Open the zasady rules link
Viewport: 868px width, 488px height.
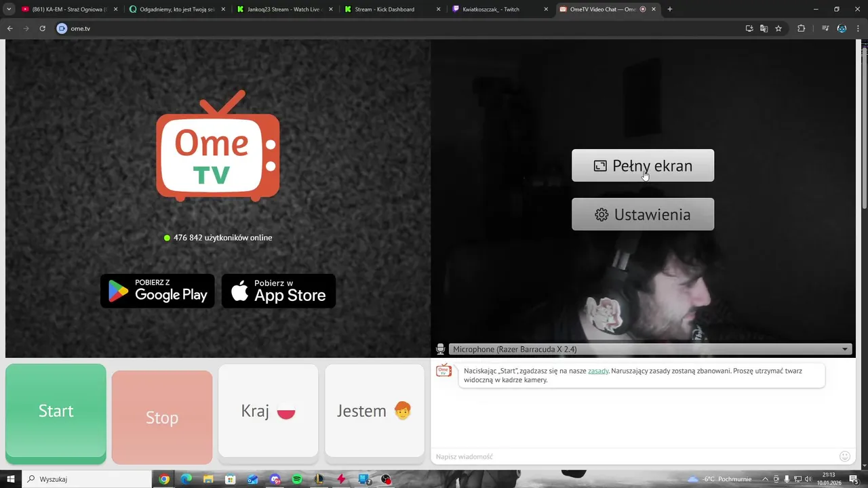coord(598,371)
